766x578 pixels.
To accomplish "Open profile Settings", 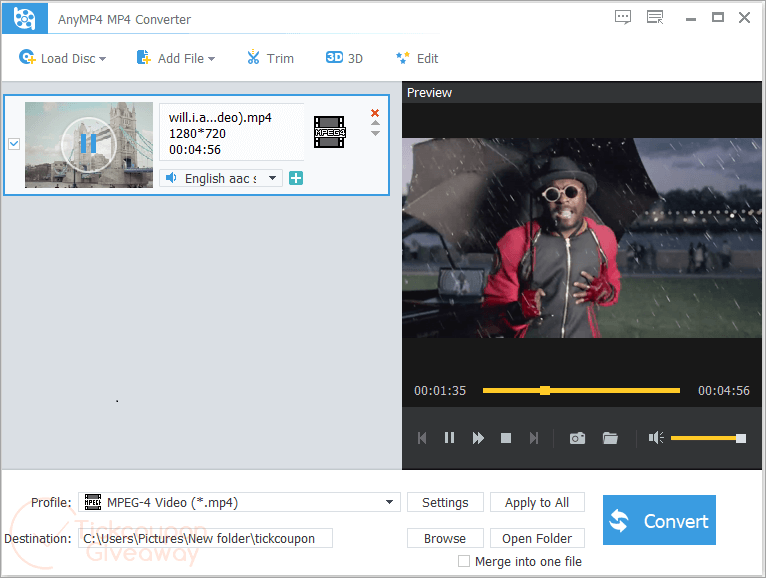I will point(445,502).
